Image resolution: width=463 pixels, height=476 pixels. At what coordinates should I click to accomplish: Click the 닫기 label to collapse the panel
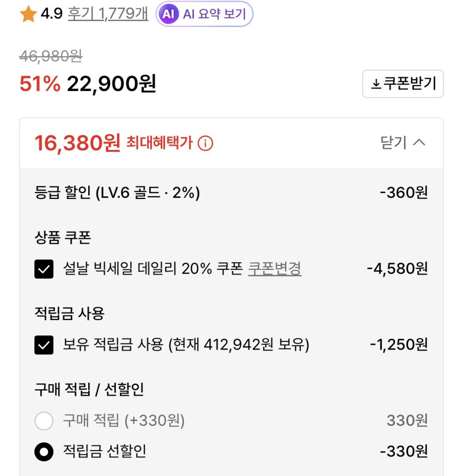coord(393,143)
